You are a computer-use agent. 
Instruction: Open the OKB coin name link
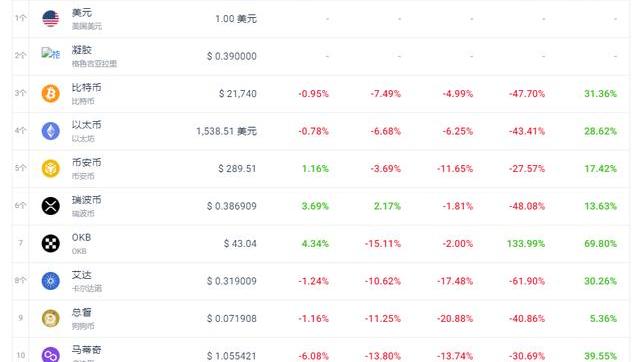81,238
